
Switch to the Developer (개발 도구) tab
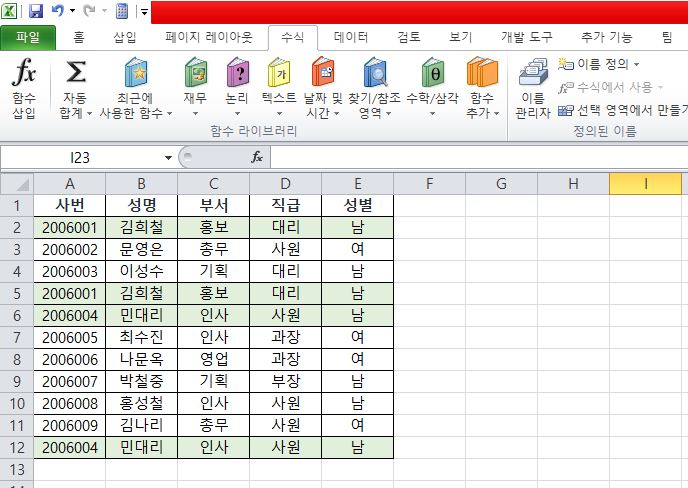527,37
